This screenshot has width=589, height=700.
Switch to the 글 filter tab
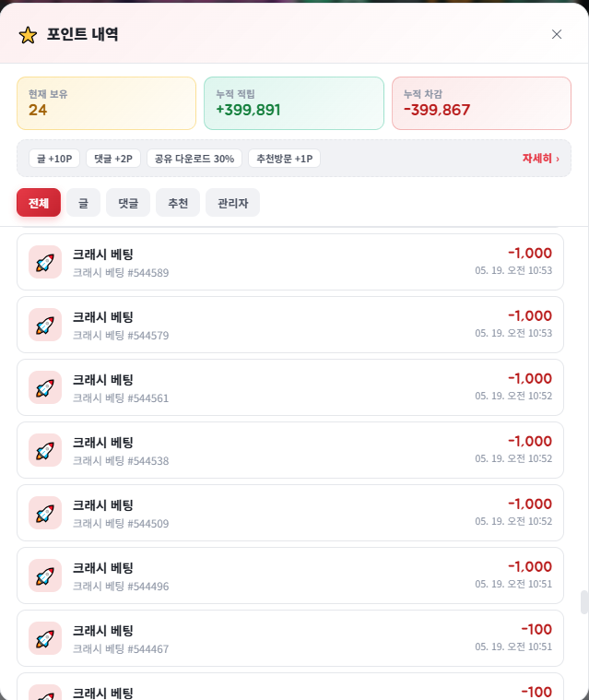(84, 203)
